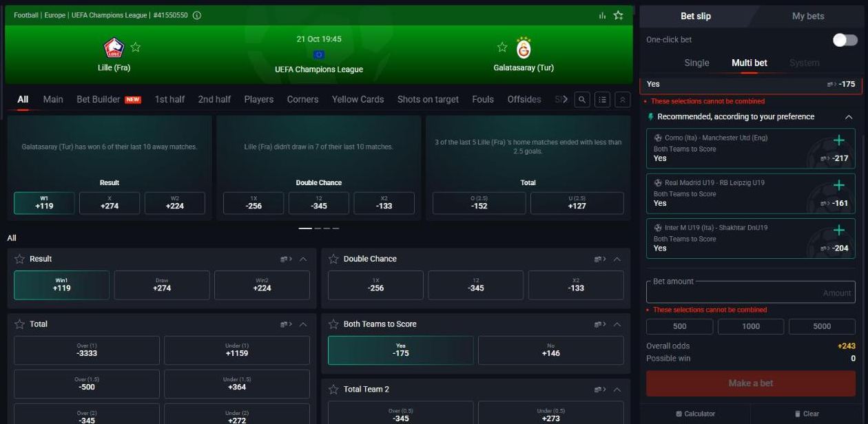Star the Both Teams to Score market

point(333,324)
